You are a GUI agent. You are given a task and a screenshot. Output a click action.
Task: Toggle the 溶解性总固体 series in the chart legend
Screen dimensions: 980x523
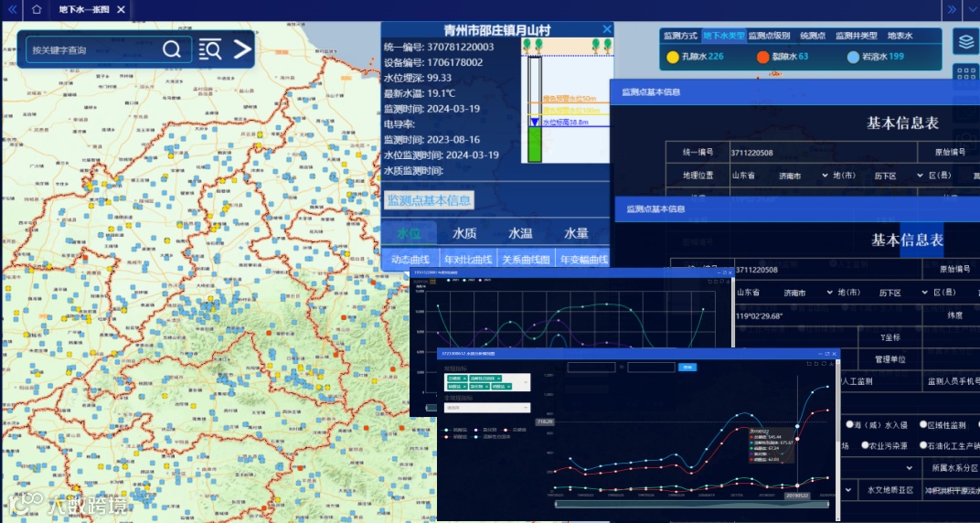493,437
